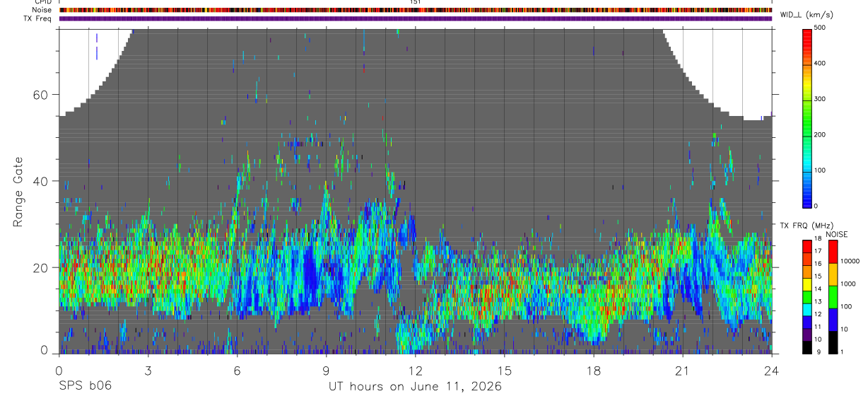This screenshot has width=868, height=401.
Task: Click the CPID 151 label
Action: tap(415, 2)
